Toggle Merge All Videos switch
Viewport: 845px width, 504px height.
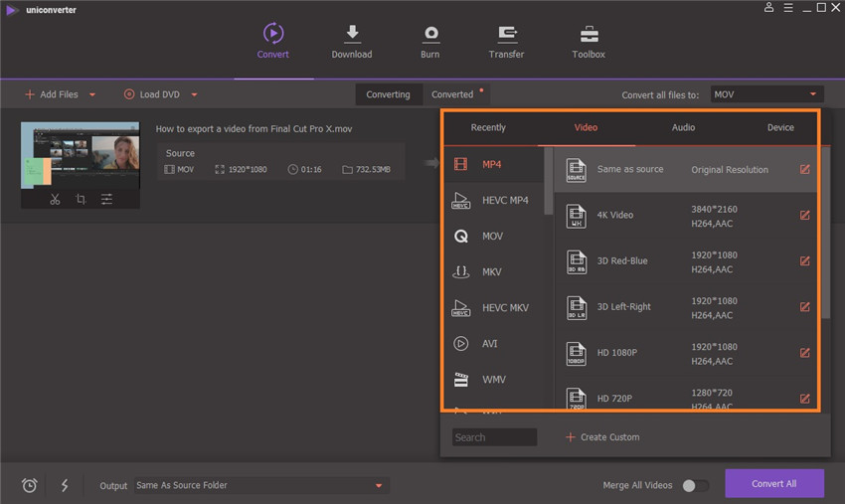tap(695, 485)
